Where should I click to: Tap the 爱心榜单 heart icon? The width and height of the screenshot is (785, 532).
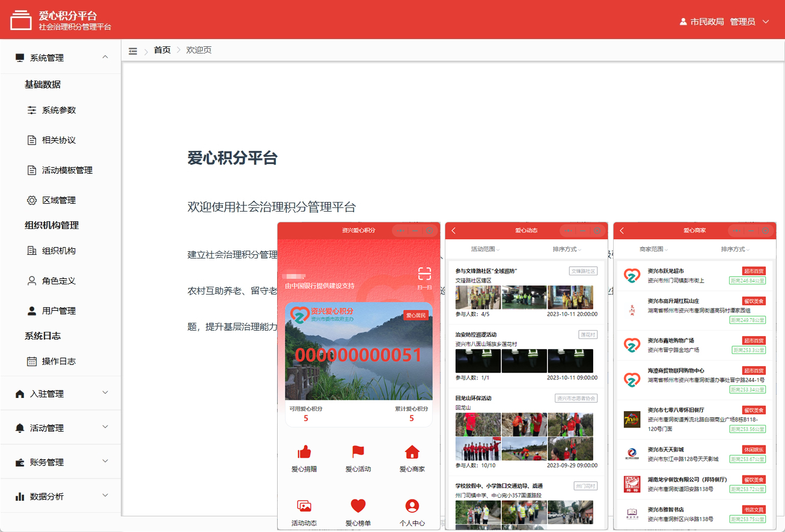[x=358, y=506]
